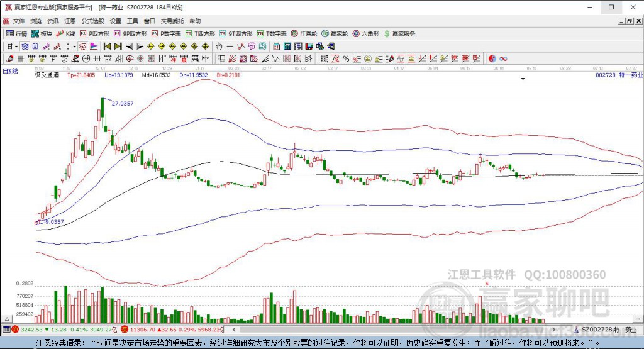Launch the 江恩轮 Gann wheel
The image size is (644, 349).
point(304,34)
